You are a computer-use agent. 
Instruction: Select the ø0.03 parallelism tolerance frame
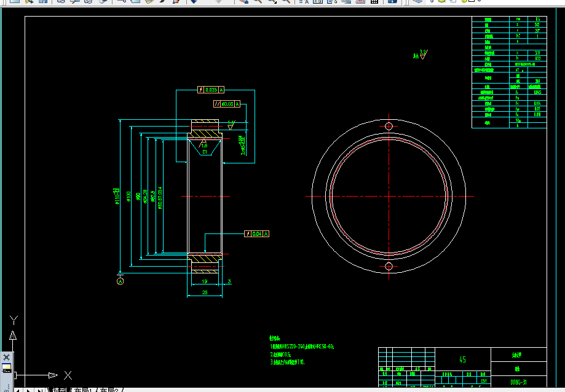coord(227,104)
